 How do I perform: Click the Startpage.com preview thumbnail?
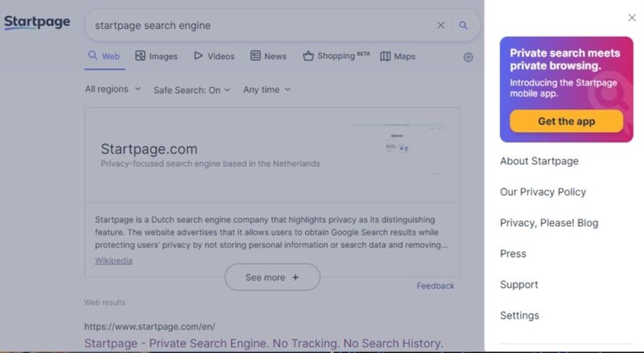pyautogui.click(x=397, y=149)
